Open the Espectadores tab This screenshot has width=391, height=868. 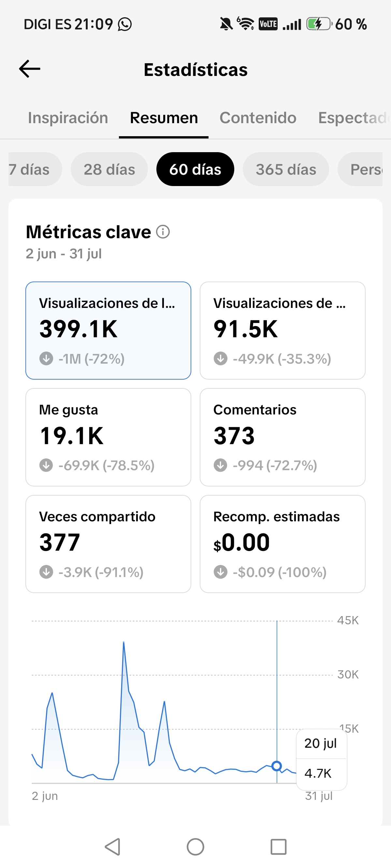[x=354, y=118]
